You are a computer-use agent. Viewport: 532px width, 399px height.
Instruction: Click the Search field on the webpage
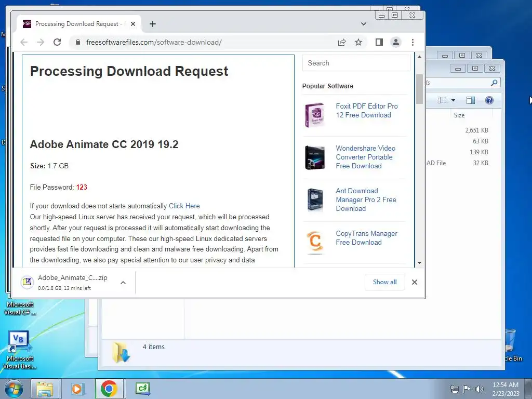pyautogui.click(x=356, y=63)
